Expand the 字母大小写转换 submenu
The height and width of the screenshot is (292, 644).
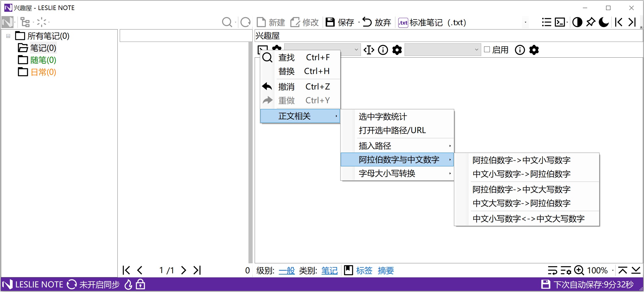pyautogui.click(x=397, y=173)
